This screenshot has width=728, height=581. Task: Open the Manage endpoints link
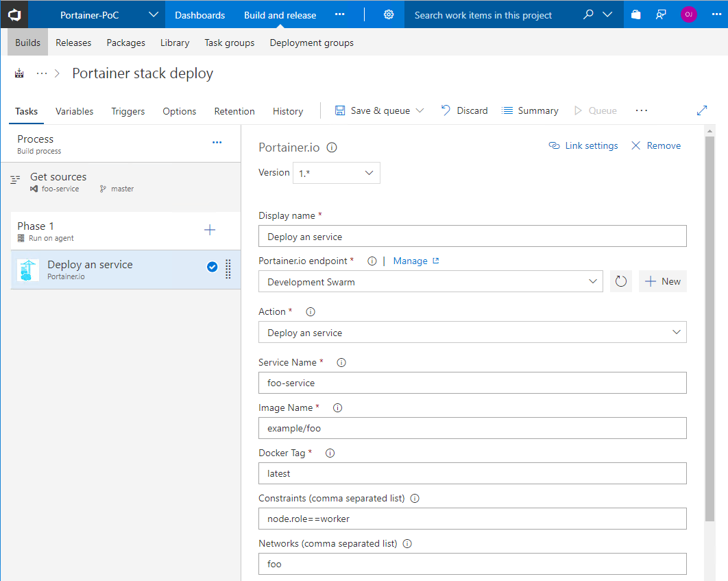pos(415,261)
